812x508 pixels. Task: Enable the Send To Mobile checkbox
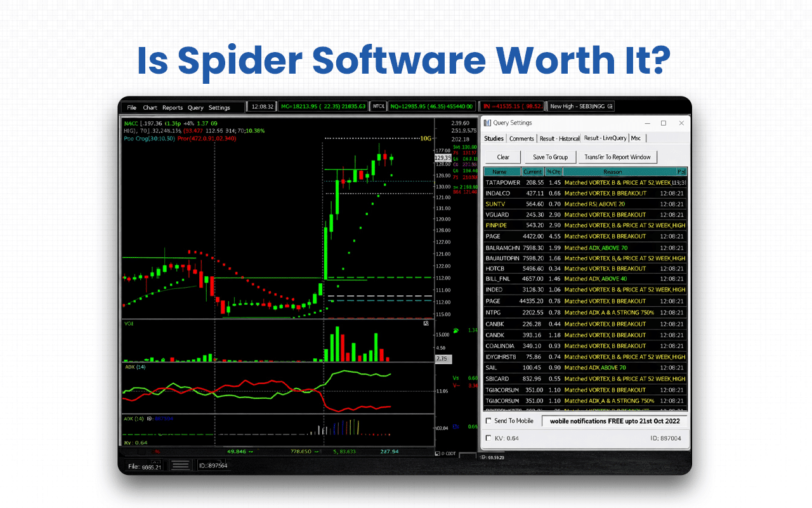[x=488, y=420]
